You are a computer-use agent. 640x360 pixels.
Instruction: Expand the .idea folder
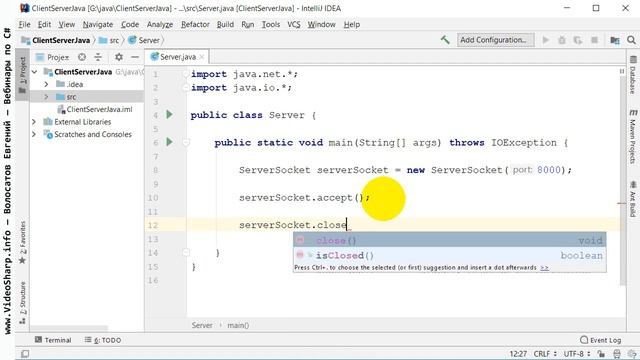46,84
